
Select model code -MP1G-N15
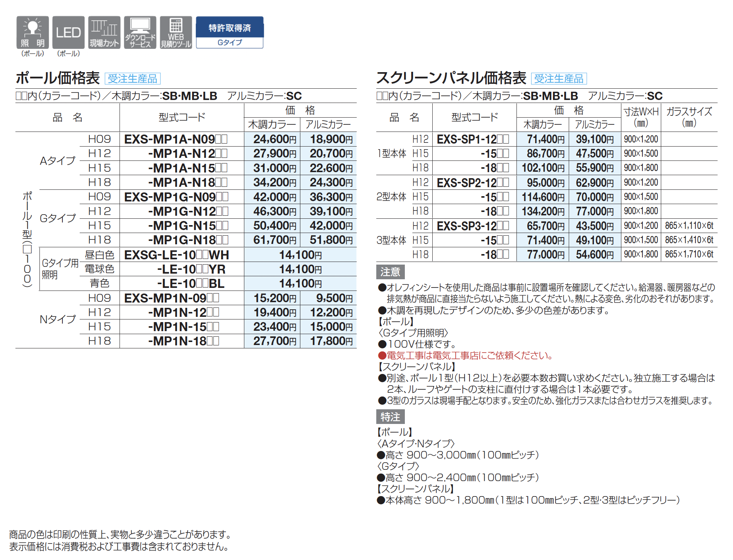(x=188, y=226)
